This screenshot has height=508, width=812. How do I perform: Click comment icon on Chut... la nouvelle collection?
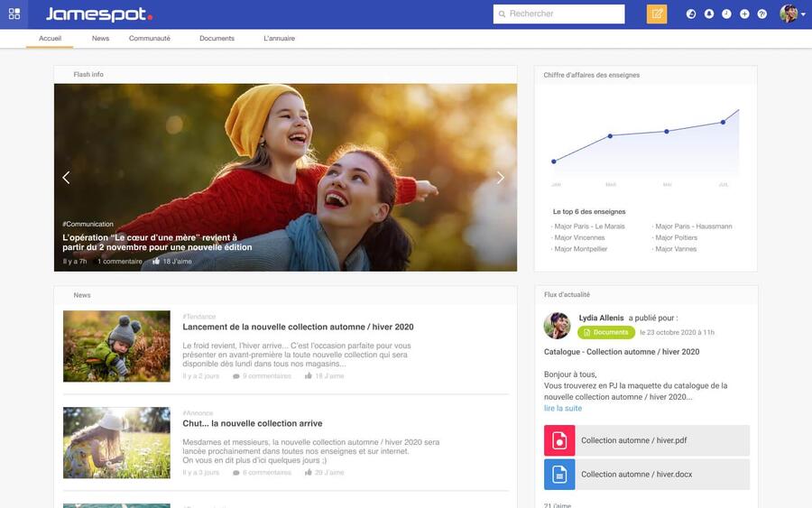236,472
